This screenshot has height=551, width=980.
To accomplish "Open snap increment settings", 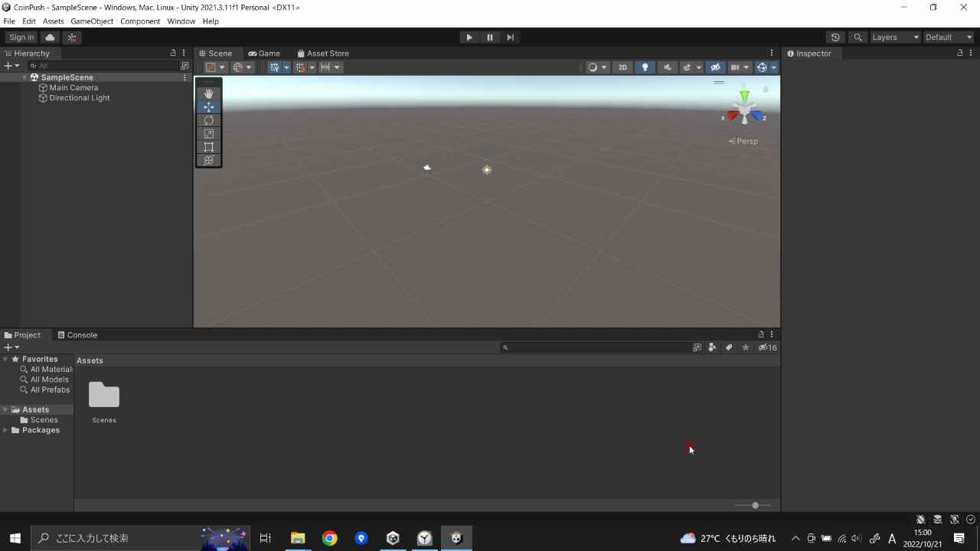I will tap(330, 67).
